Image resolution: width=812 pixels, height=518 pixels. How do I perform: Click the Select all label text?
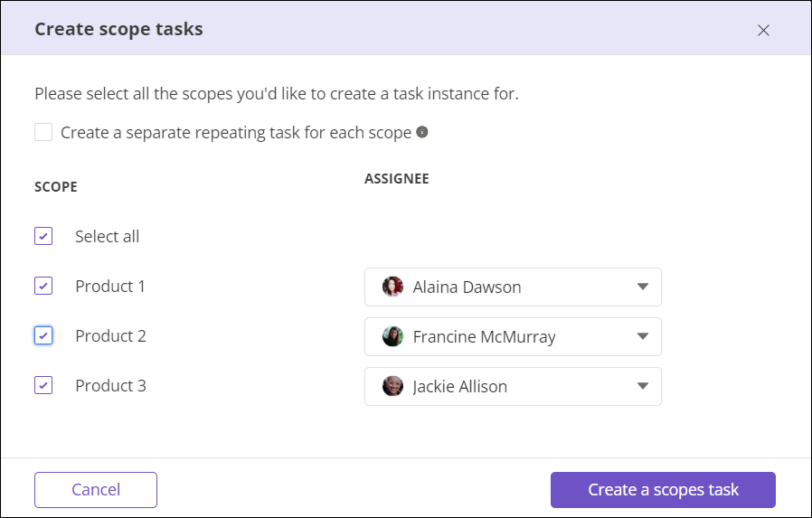click(108, 237)
